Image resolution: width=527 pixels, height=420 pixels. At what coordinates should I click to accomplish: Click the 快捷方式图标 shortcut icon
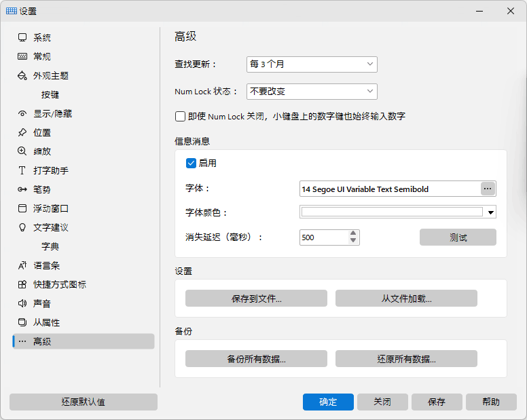point(22,285)
